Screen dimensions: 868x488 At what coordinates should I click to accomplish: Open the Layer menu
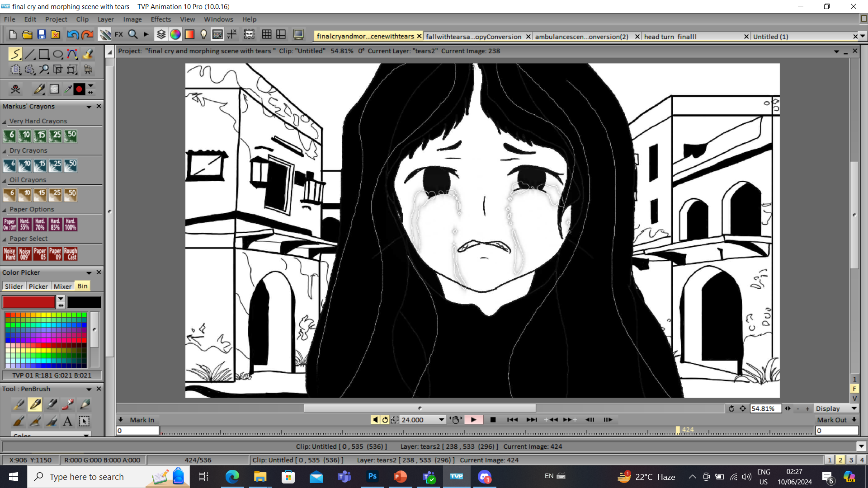click(105, 19)
